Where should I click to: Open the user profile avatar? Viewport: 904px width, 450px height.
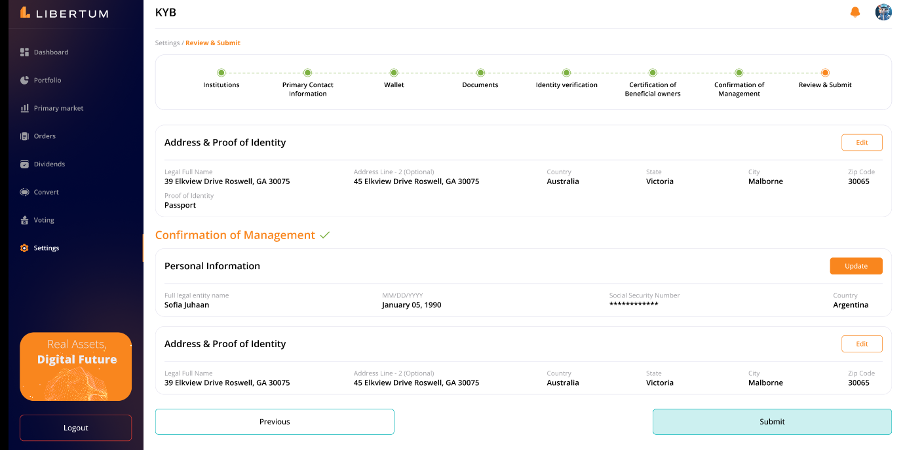[x=883, y=12]
